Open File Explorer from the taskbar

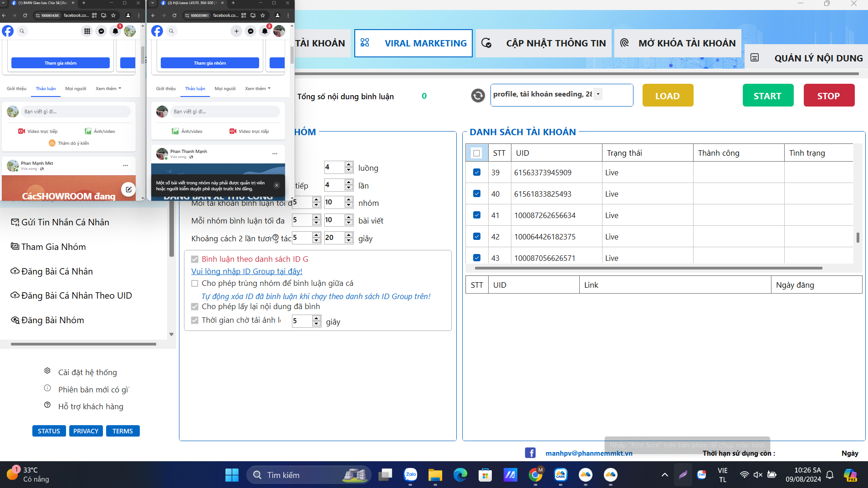coord(435,475)
